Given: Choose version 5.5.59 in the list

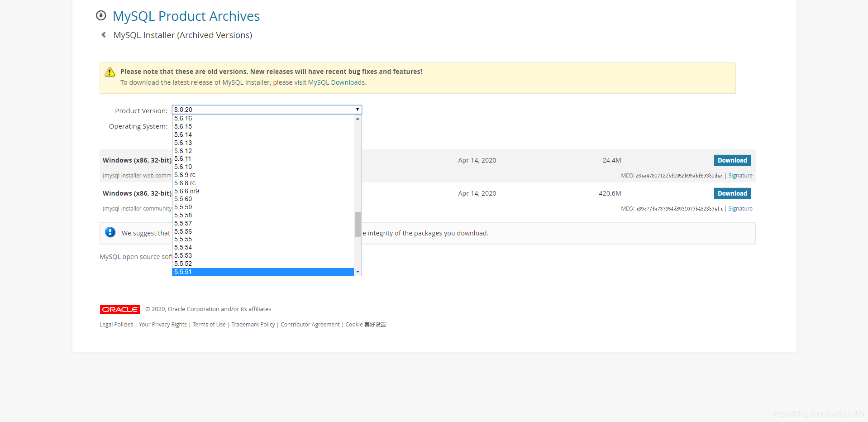Looking at the screenshot, I should (x=263, y=207).
